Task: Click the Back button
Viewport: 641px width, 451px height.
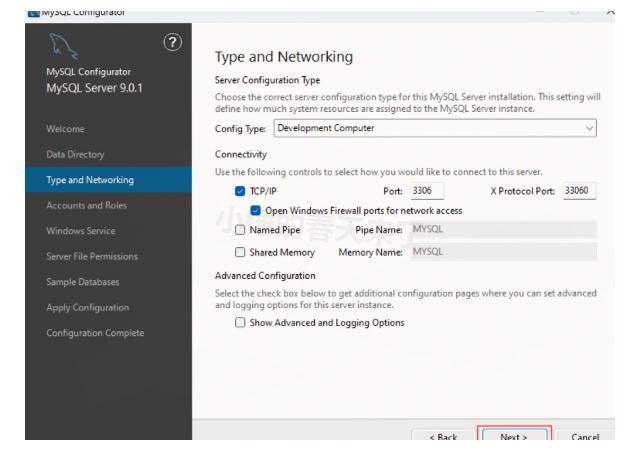Action: click(442, 437)
